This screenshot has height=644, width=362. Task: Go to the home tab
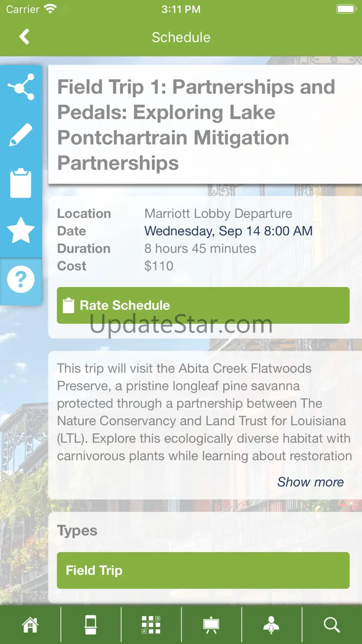click(x=30, y=625)
